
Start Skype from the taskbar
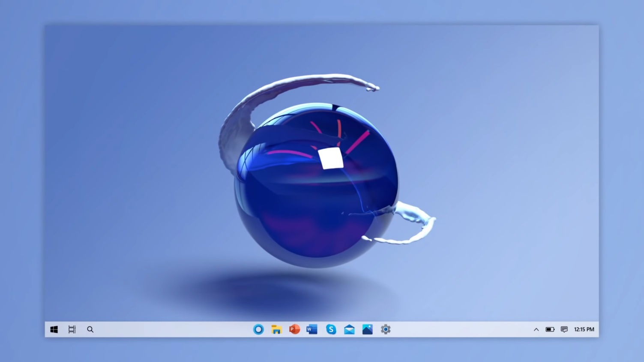(331, 329)
